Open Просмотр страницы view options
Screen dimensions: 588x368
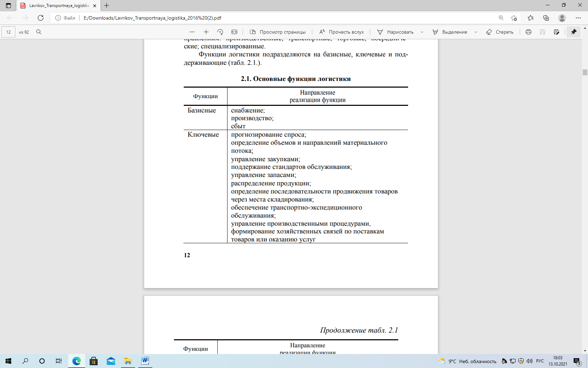point(278,32)
